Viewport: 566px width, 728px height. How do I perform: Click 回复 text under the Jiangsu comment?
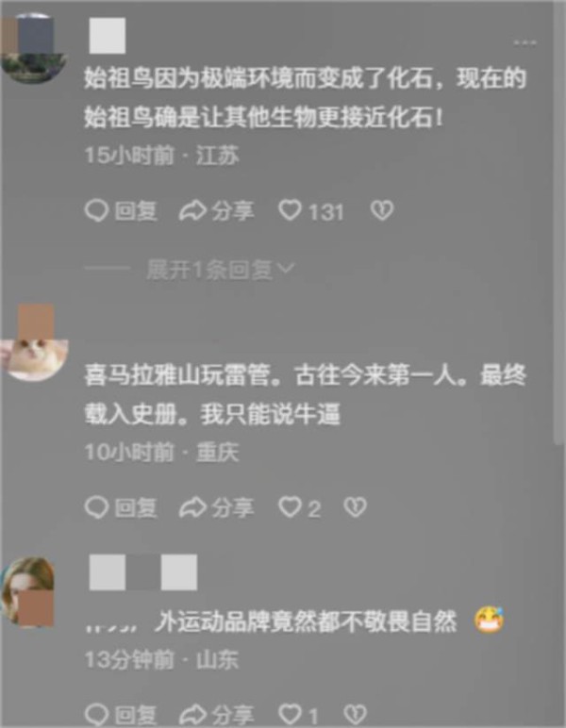136,211
